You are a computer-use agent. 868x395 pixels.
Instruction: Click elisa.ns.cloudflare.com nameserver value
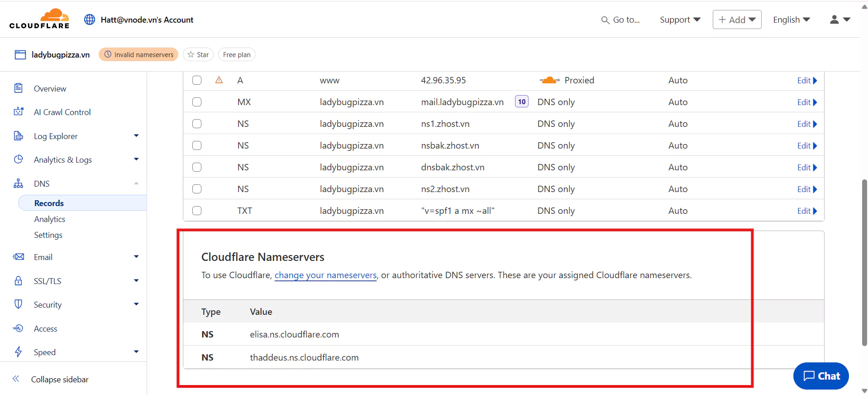point(295,334)
